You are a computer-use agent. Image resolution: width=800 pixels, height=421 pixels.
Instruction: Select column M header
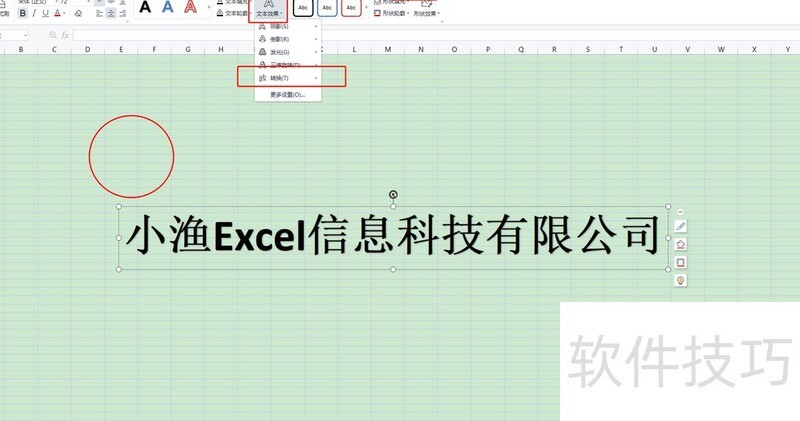388,49
